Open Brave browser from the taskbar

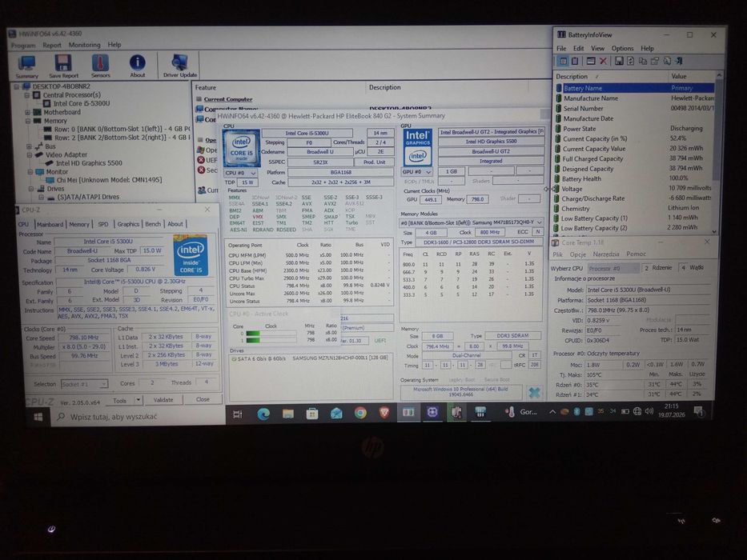tap(384, 412)
